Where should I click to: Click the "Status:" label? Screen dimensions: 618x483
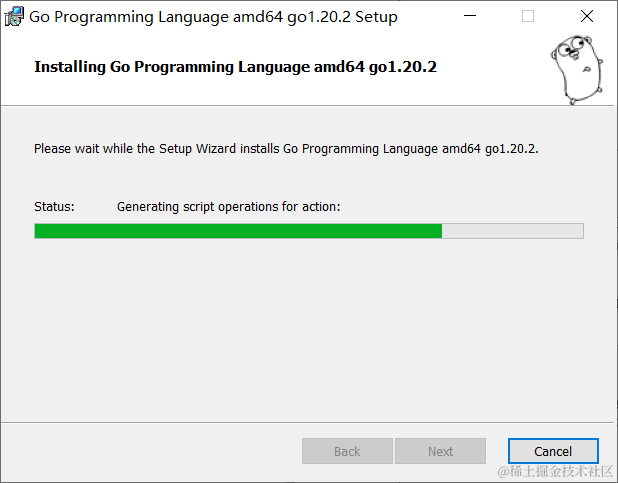tap(54, 207)
